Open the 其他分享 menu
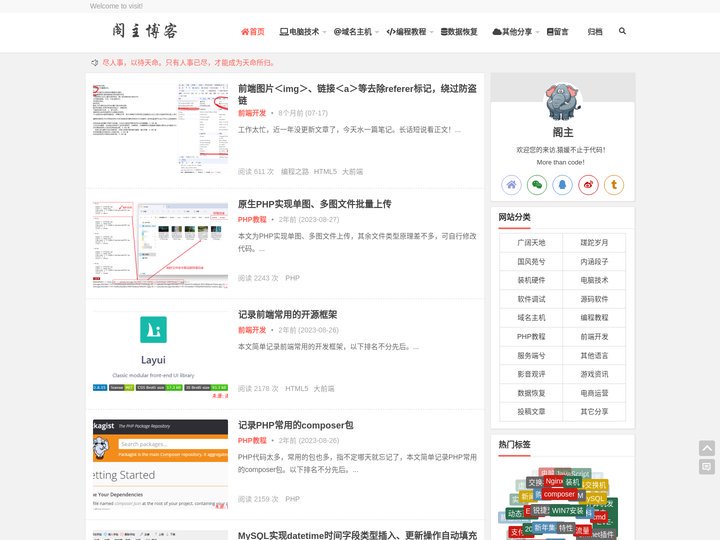Screen dimensions: 720x540 512,32
